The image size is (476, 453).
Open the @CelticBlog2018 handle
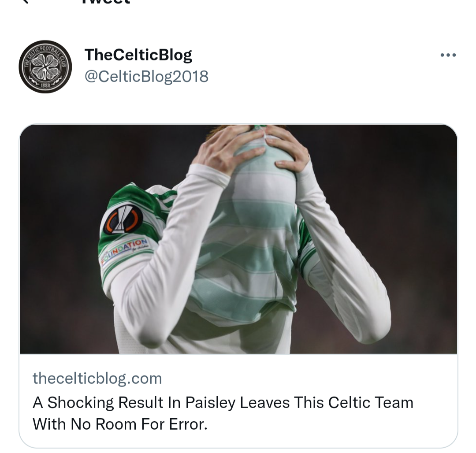pos(146,76)
